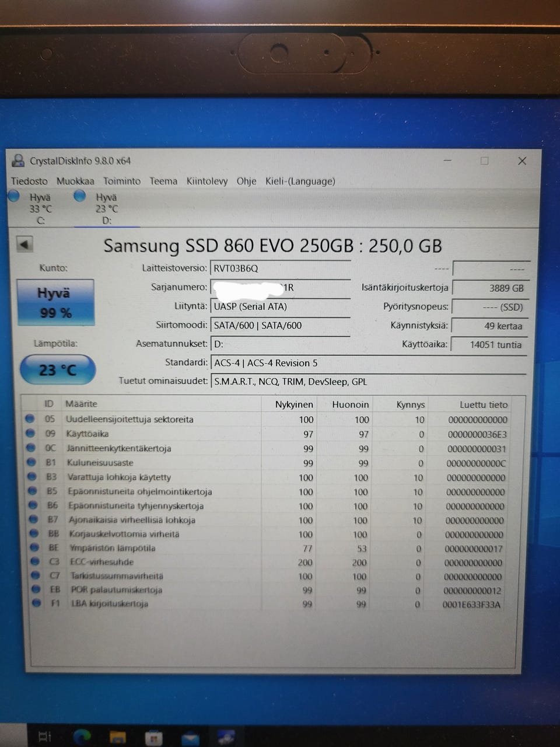
Task: Click the Pyöritysnopeus value ---- (SSD)
Action: pyautogui.click(x=491, y=307)
